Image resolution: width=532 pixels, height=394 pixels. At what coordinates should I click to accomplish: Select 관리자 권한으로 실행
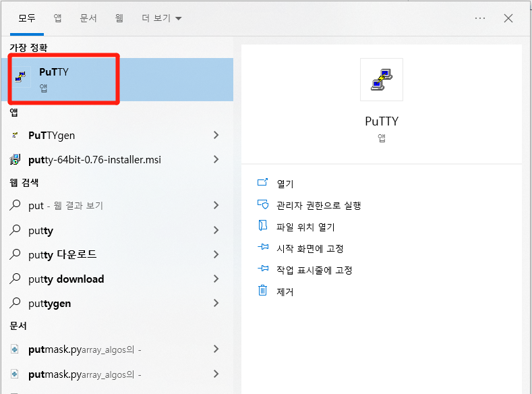318,205
